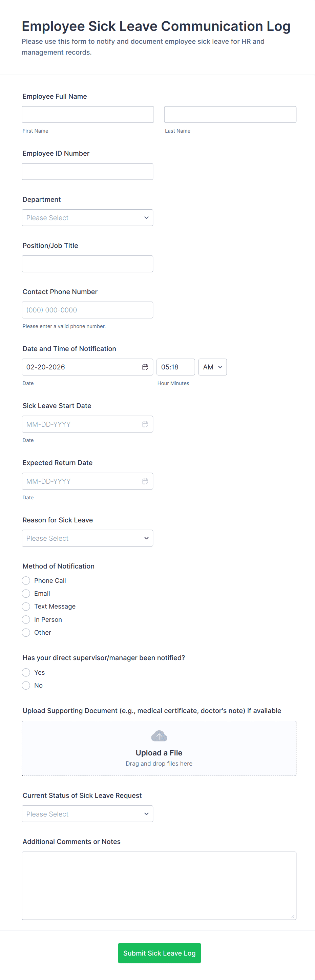Click the Employee ID Number field
Viewport: 315px width, 980px height.
tap(87, 172)
